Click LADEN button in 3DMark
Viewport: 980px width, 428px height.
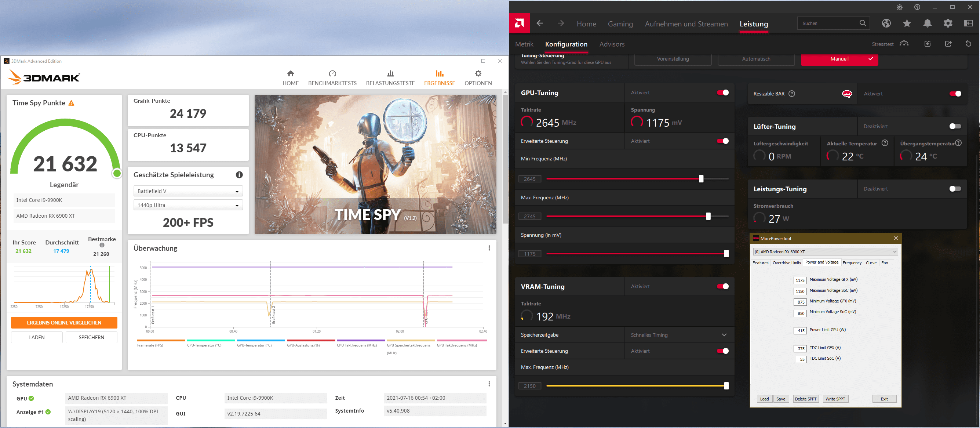coord(37,337)
